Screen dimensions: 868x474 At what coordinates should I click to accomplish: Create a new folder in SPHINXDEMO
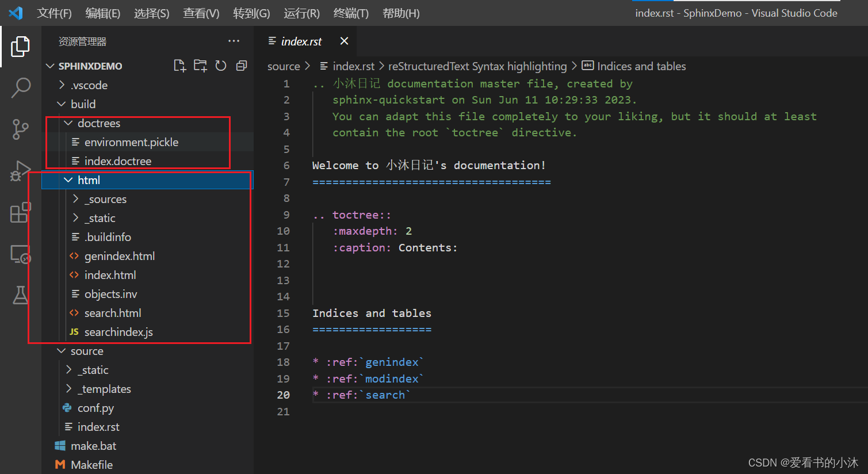(200, 66)
